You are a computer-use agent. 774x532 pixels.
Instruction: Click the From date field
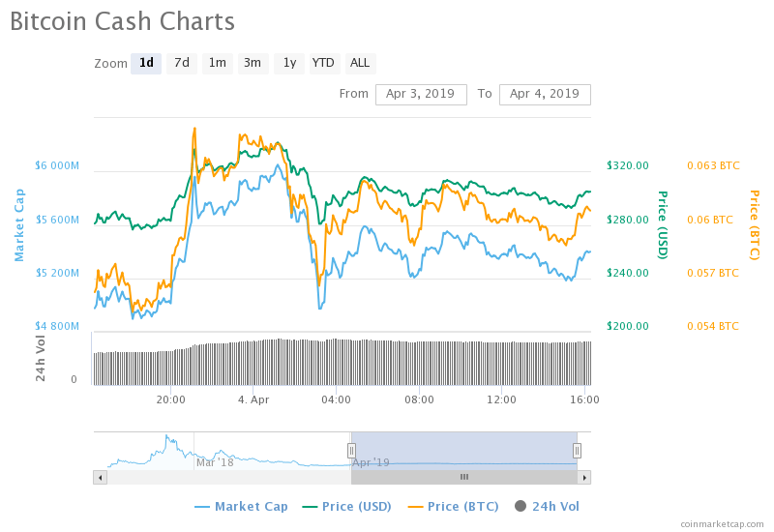421,94
